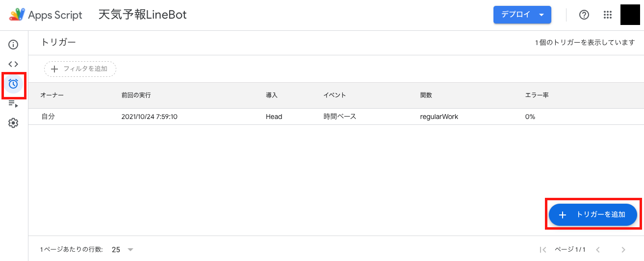This screenshot has height=261, width=644.
Task: Open the Executions list icon in sidebar
Action: [13, 103]
